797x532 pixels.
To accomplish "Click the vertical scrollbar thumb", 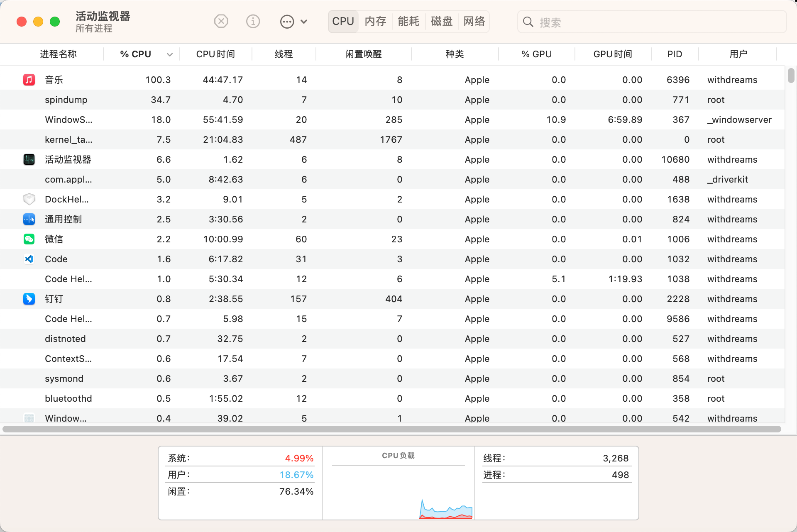I will coord(791,76).
